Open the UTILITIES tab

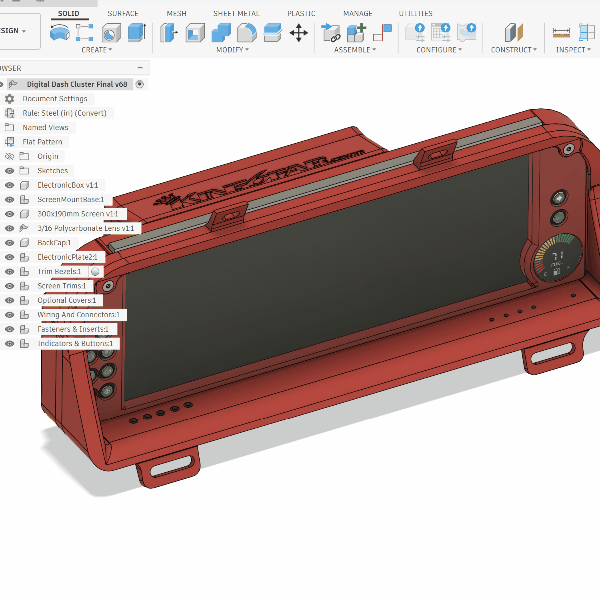point(416,14)
